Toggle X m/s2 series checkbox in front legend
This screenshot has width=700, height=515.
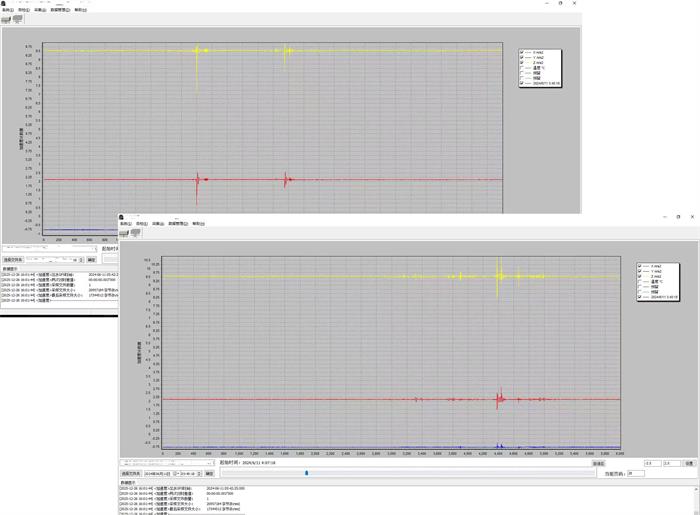click(x=640, y=267)
